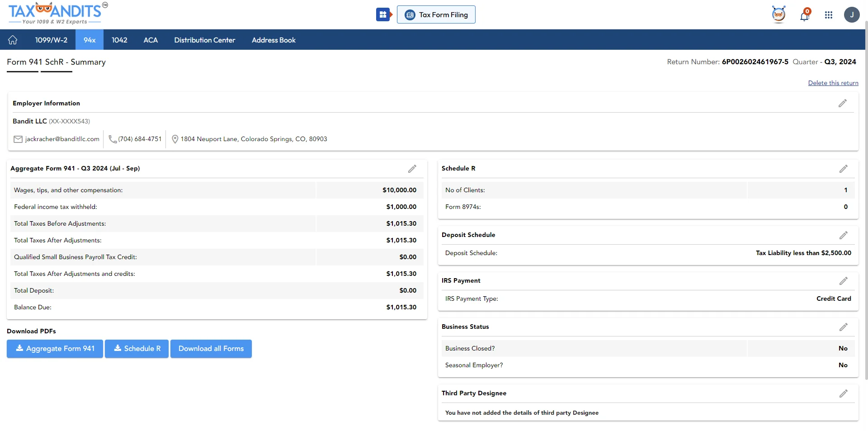Click the jackracher@banditllc.com email address
Viewport: 868px width, 431px height.
(62, 139)
